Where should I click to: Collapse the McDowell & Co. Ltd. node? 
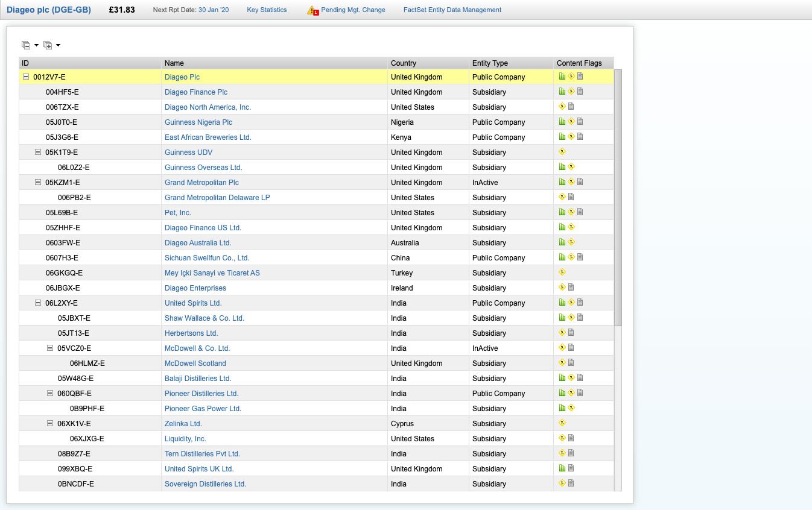[x=50, y=348]
